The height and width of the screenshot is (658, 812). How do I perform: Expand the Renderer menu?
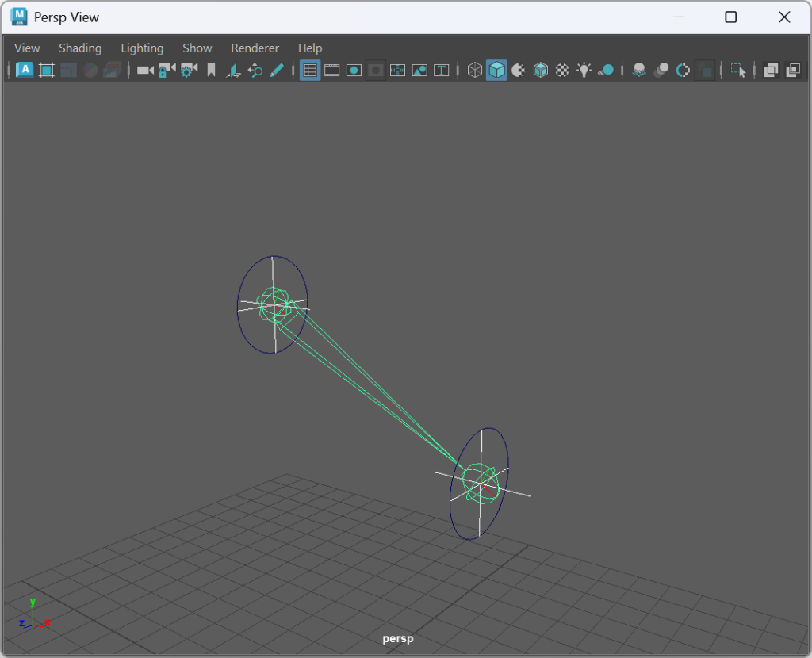[255, 48]
